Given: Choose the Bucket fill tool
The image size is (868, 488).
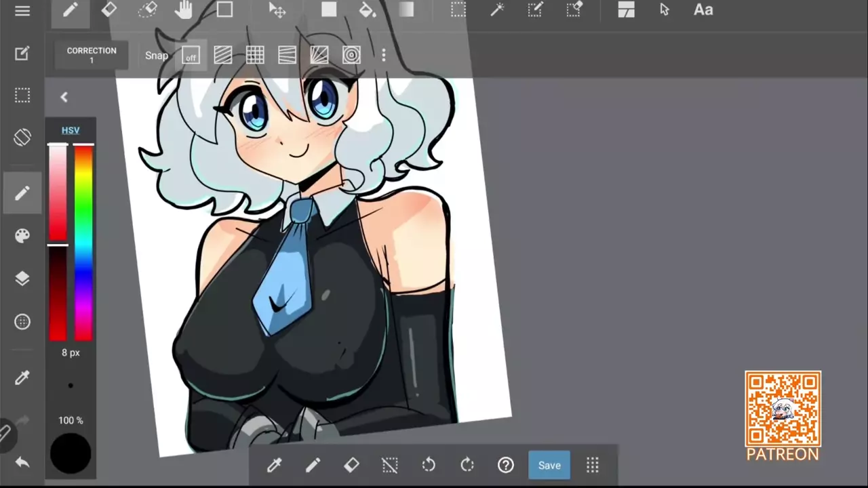Looking at the screenshot, I should click(367, 10).
